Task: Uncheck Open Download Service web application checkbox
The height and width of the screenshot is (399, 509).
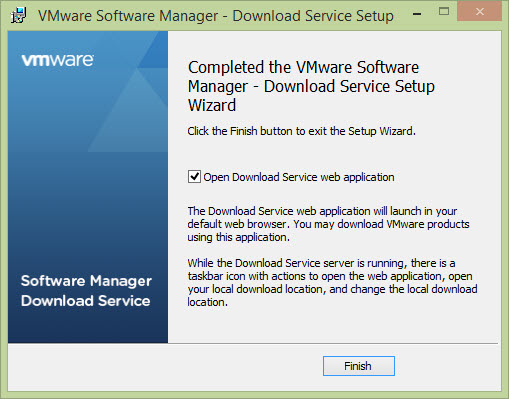Action: click(194, 177)
